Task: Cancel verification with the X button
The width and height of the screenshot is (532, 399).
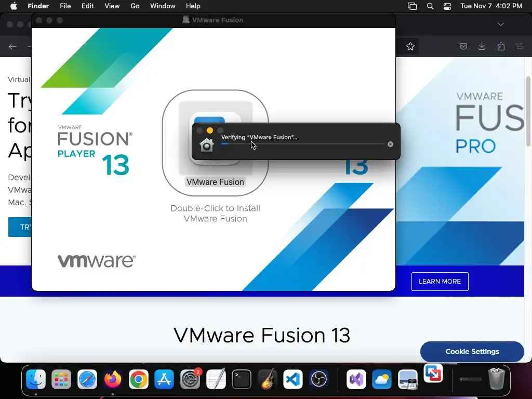Action: click(390, 144)
